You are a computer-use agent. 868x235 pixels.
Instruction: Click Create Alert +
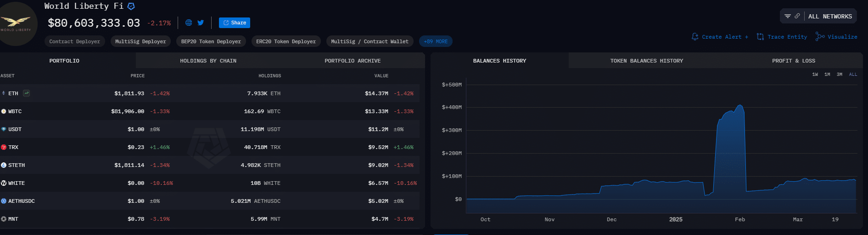[x=725, y=37]
